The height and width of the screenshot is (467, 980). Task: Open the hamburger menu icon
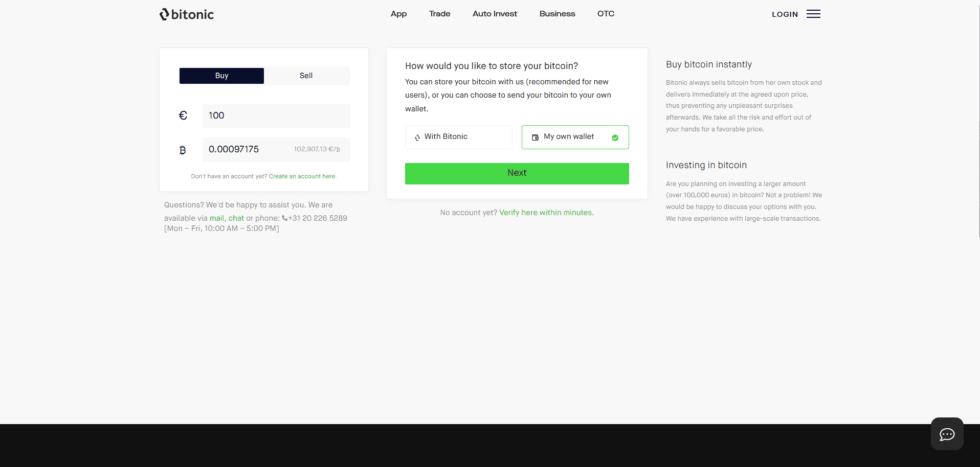[x=813, y=14]
